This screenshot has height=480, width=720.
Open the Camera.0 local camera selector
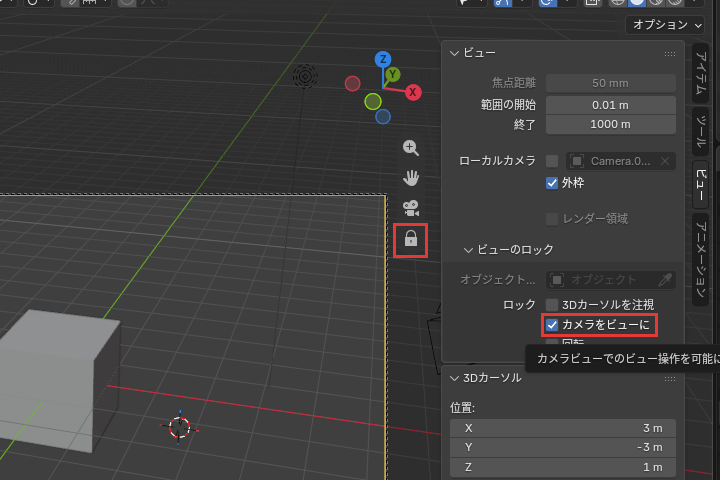pos(620,161)
